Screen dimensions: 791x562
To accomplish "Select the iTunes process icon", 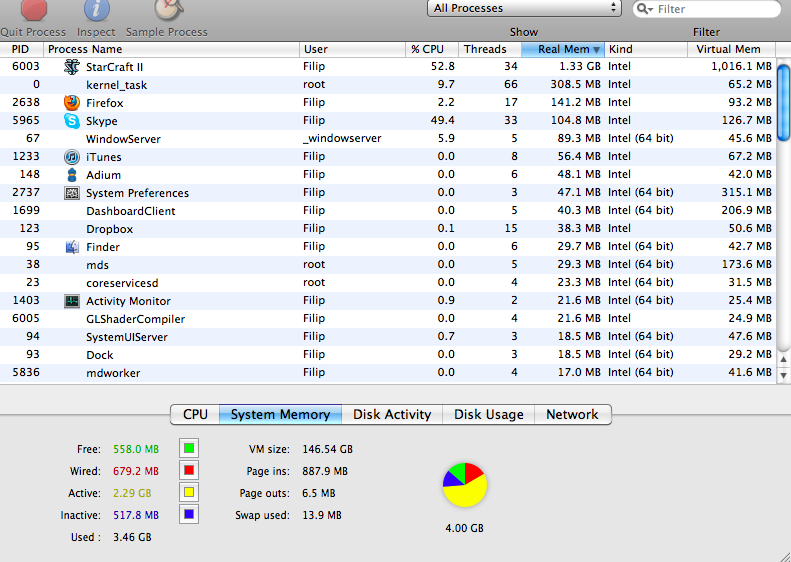I will tap(72, 157).
